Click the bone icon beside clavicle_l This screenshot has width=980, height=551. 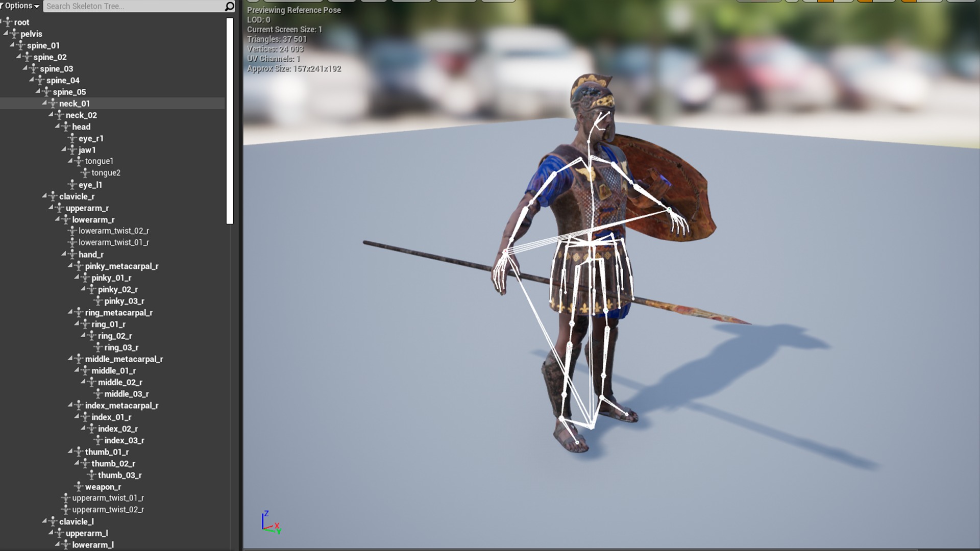tap(54, 521)
